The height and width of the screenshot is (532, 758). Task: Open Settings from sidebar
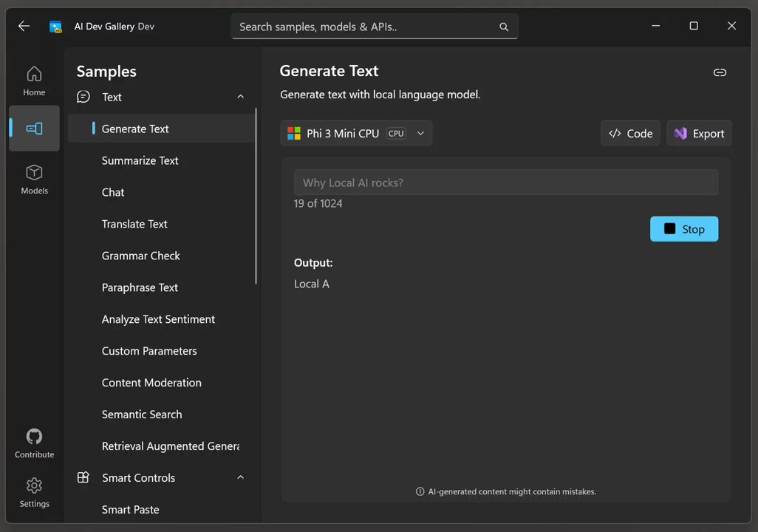pyautogui.click(x=34, y=493)
